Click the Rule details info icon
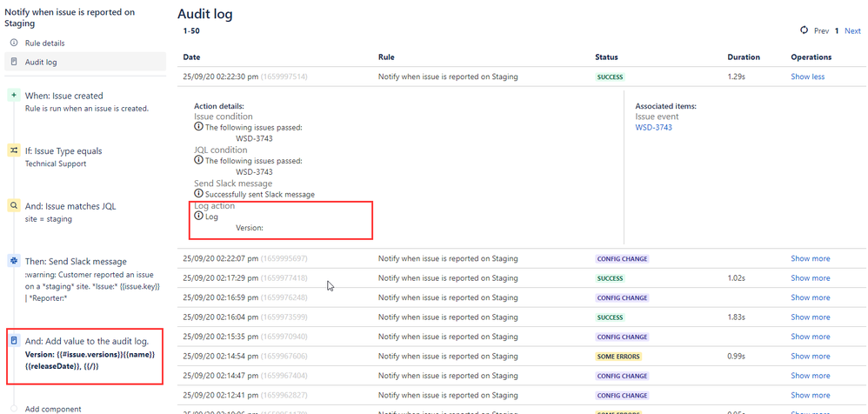Image resolution: width=868 pixels, height=414 pixels. (15, 43)
